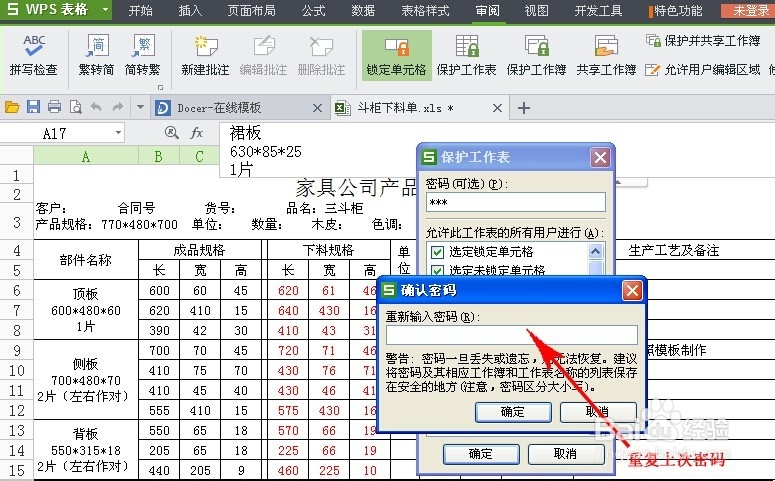Open protect workbook (保护工作簿)
Image resolution: width=775 pixels, height=481 pixels.
[536, 55]
